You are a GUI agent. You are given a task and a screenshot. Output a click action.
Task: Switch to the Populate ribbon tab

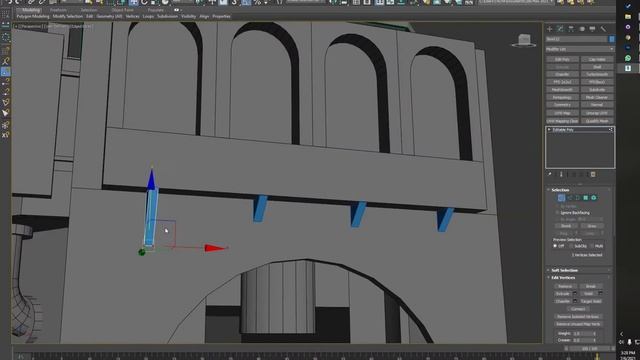156,10
